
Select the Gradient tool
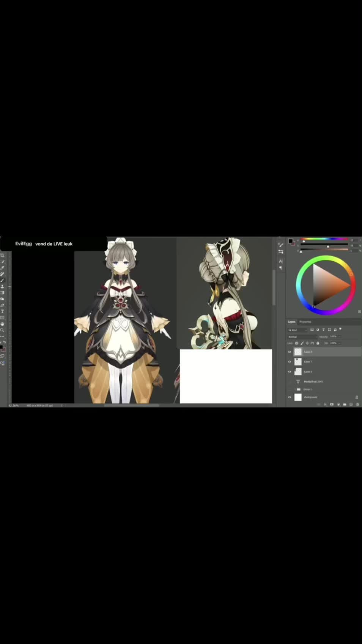pyautogui.click(x=2, y=293)
